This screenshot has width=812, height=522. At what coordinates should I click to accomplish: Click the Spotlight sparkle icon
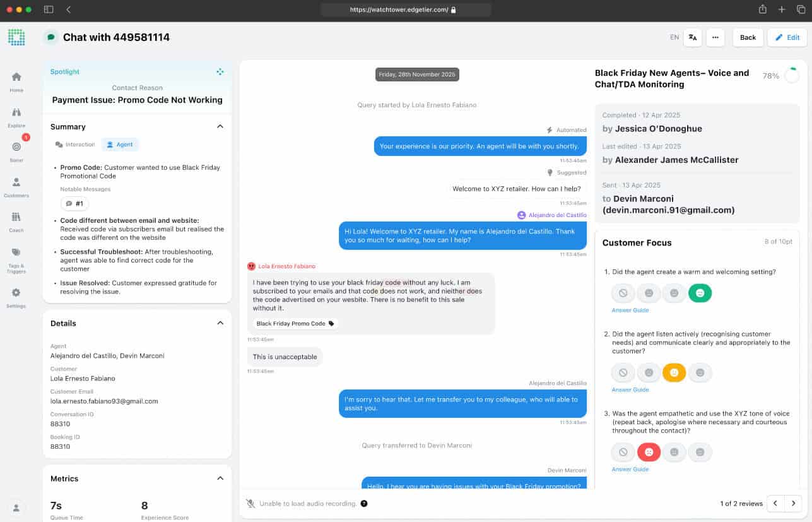(x=220, y=72)
